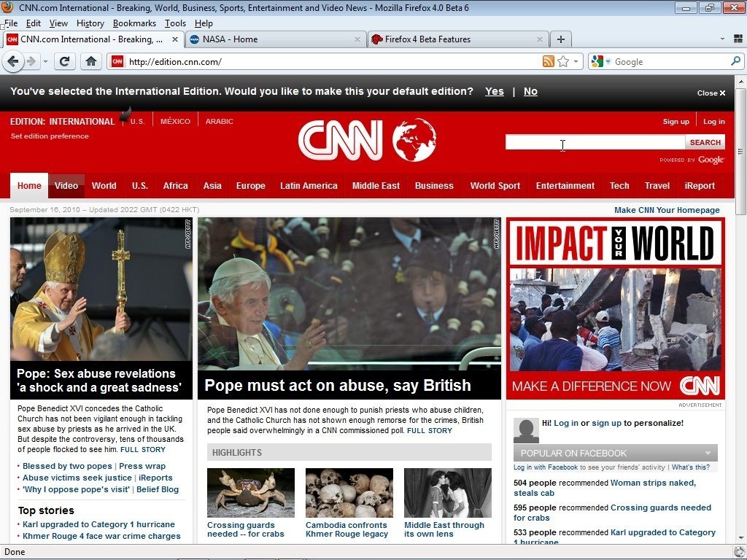Dismiss the International Edition notification bar
Screen dimensions: 747x560
(711, 93)
